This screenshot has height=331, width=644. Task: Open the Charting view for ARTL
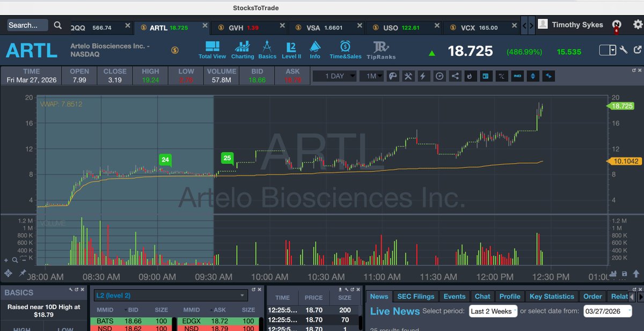point(243,47)
